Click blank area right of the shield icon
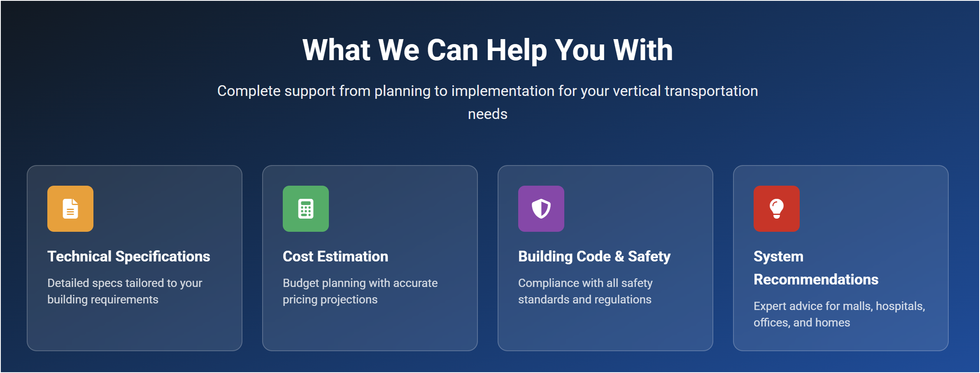 point(638,209)
